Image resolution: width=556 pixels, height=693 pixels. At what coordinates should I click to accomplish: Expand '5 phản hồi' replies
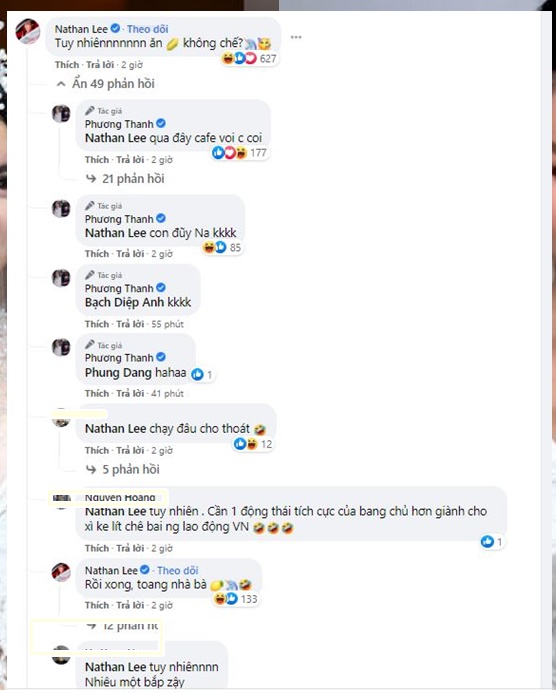pyautogui.click(x=123, y=469)
